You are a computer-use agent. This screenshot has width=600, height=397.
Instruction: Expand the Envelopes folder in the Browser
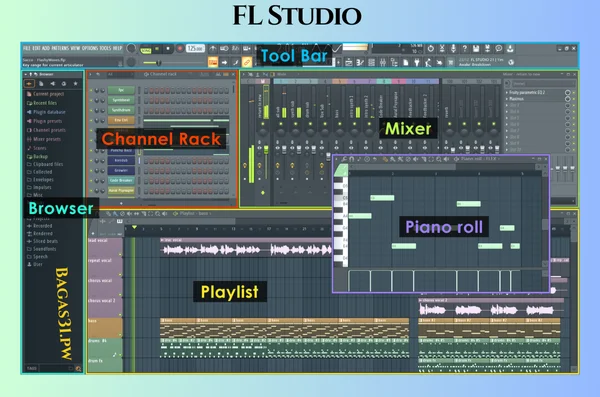(40, 180)
